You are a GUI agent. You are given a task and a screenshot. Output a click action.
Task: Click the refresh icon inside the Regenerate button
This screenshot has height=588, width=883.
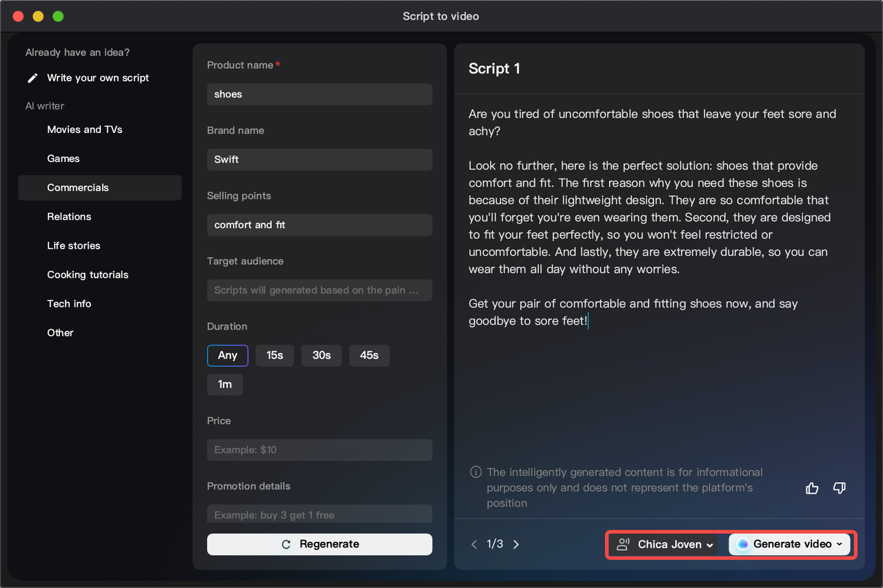tap(286, 544)
